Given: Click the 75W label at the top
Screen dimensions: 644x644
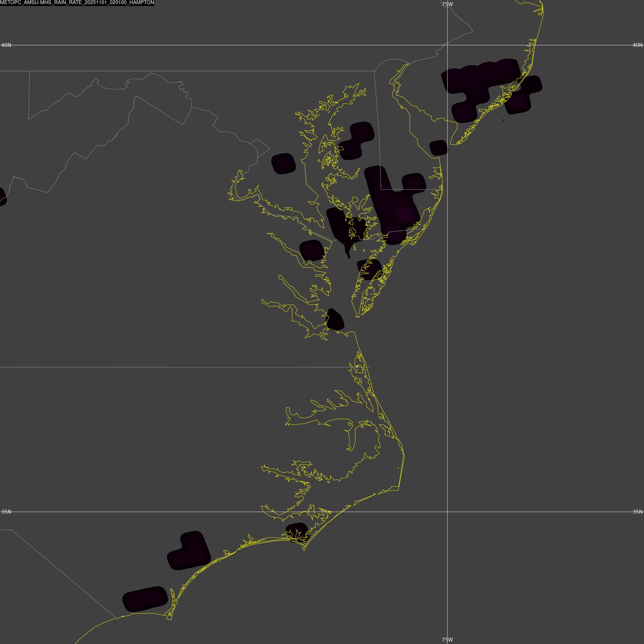Looking at the screenshot, I should tap(447, 4).
